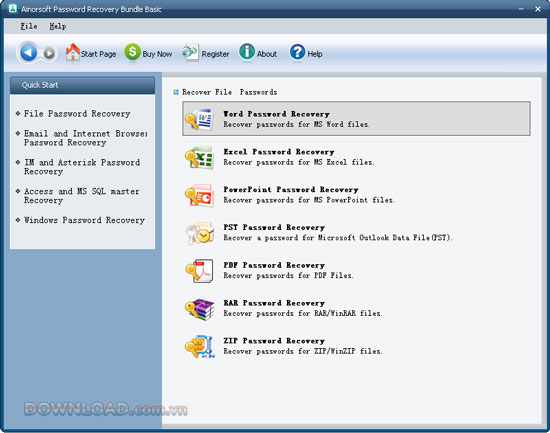Image resolution: width=550 pixels, height=433 pixels.
Task: Click 'Recover passwords for PDF Files.' text
Action: click(x=288, y=276)
